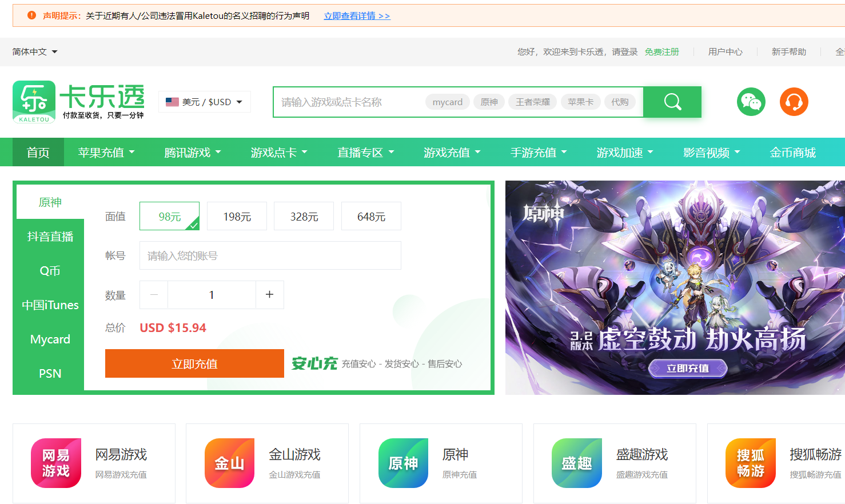Select the 648元 face value

pos(371,216)
